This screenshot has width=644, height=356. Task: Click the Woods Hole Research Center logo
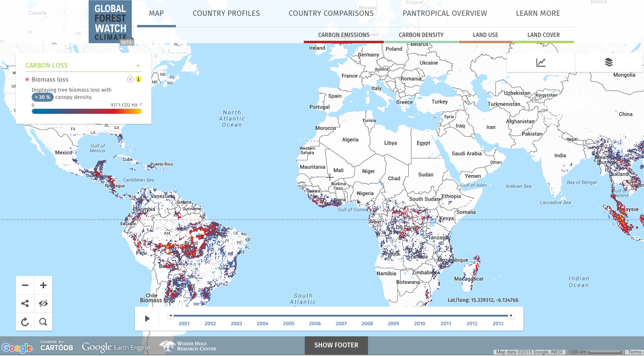click(187, 346)
